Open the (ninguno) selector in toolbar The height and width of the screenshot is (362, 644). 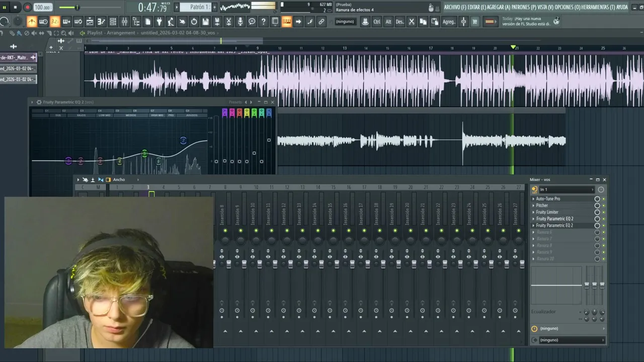pos(345,22)
